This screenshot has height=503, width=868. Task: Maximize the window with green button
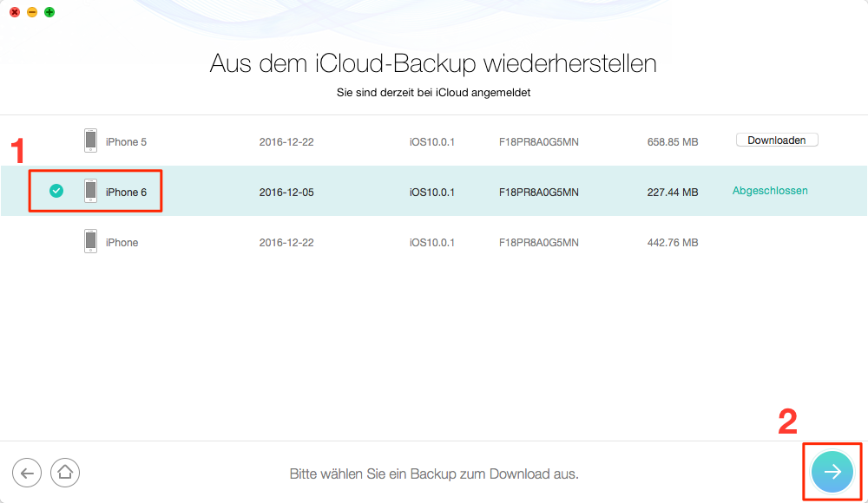pyautogui.click(x=49, y=12)
